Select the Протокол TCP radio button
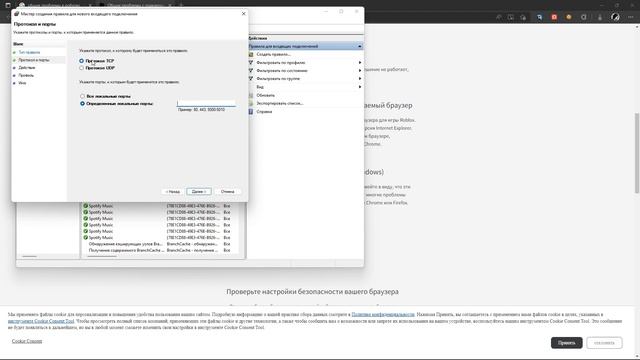 [x=82, y=61]
